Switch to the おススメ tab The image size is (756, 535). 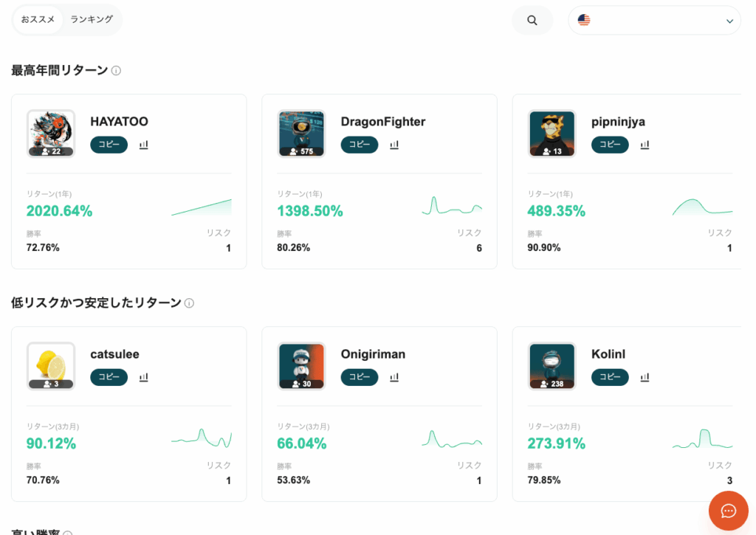coord(38,20)
